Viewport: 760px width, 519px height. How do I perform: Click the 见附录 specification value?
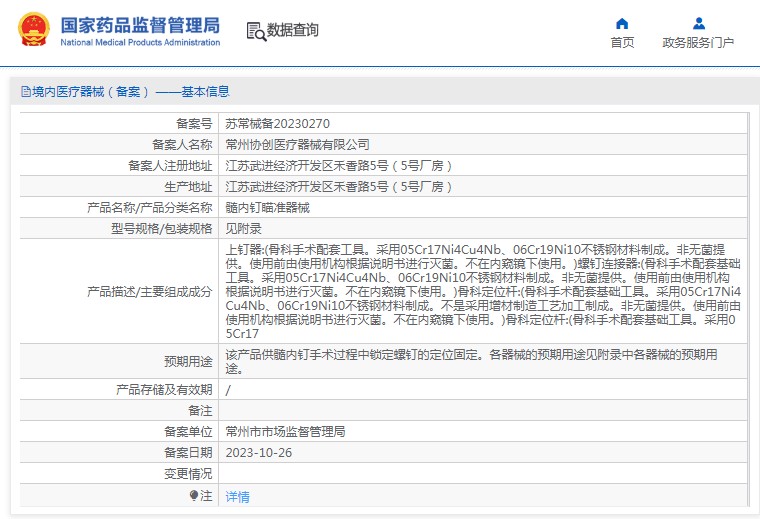[x=243, y=229]
